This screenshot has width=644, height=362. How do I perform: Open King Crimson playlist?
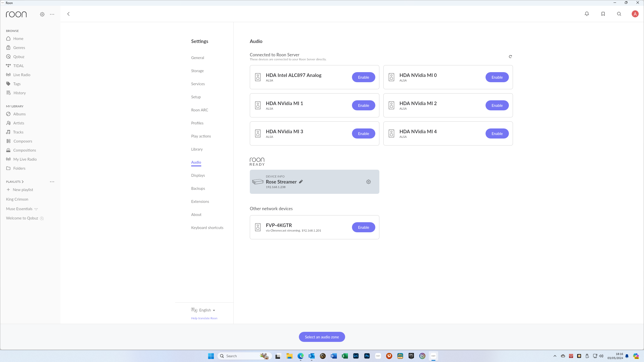point(17,199)
